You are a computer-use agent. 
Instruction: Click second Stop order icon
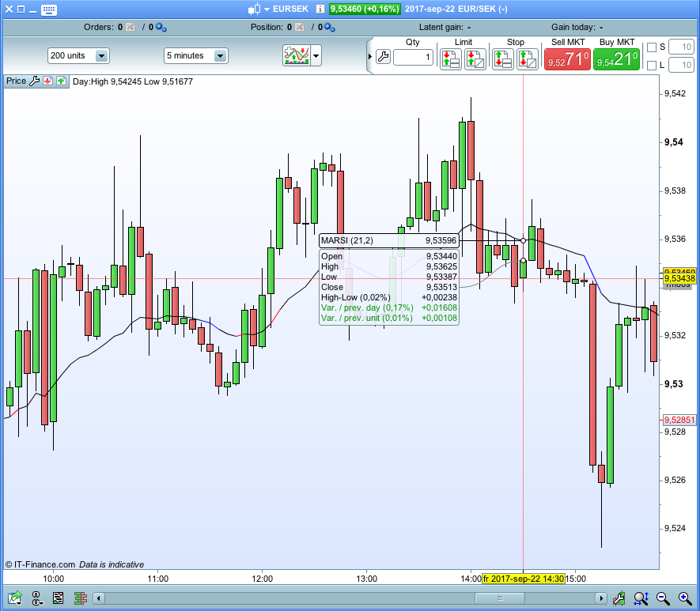(528, 58)
